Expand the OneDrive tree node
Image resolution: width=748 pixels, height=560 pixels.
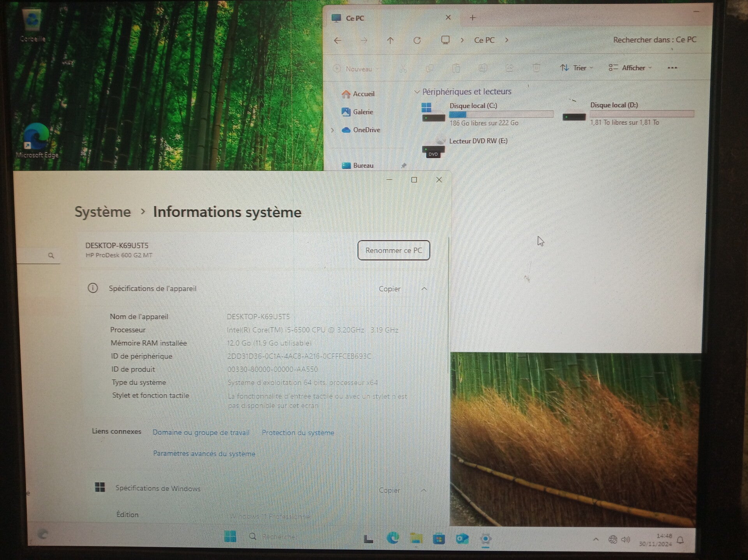(x=333, y=130)
